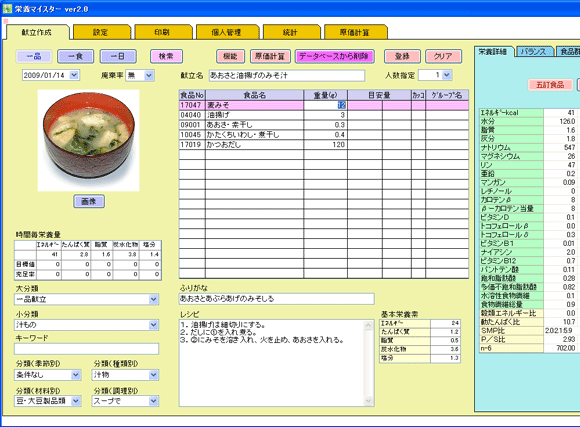The image size is (580, 427).
Task: Open the バランス tab in nutrition panel
Action: 535,52
